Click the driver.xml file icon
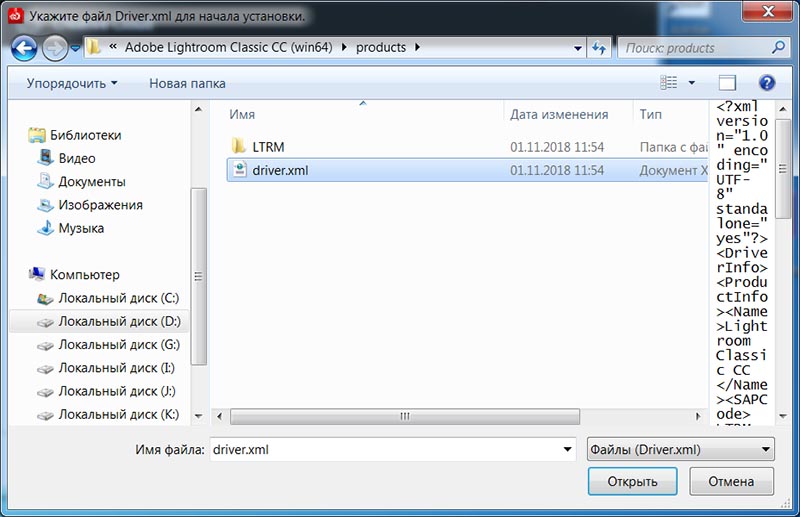 click(239, 169)
